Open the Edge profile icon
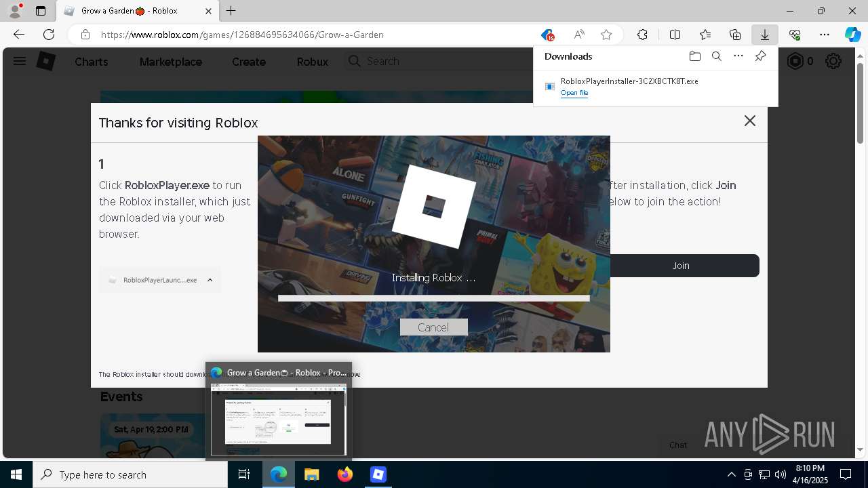Screen dimensions: 868x488 [14, 11]
